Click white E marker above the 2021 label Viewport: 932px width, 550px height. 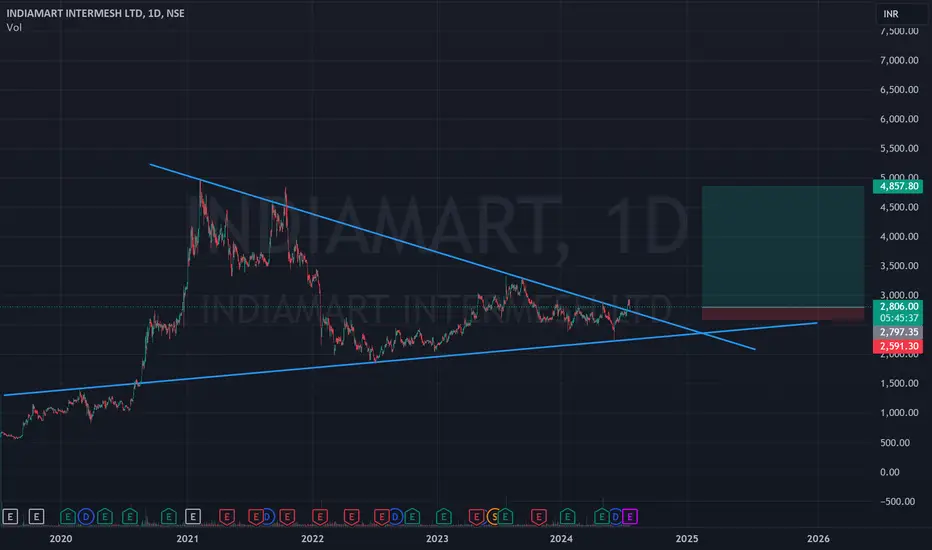pos(193,517)
